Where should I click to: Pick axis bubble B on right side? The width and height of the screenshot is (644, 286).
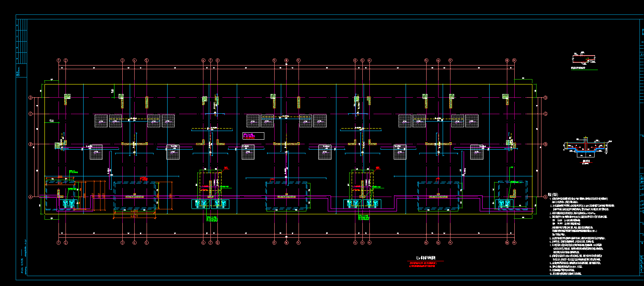click(546, 144)
